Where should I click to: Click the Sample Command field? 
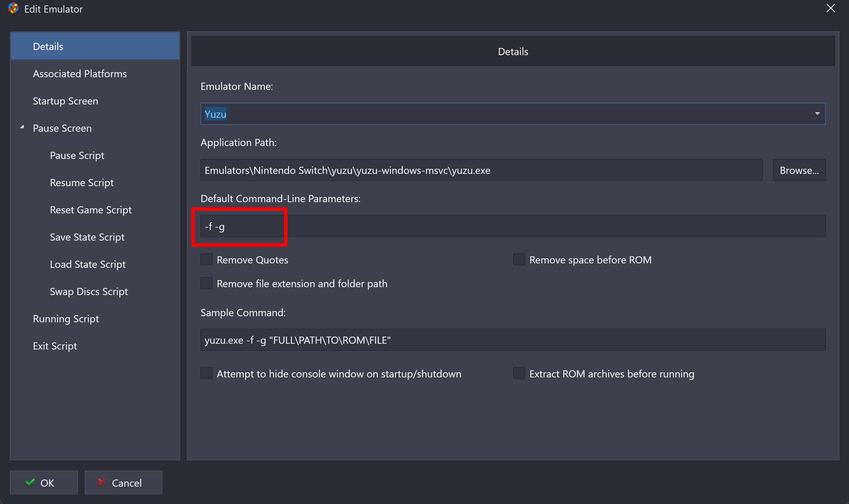(x=513, y=340)
